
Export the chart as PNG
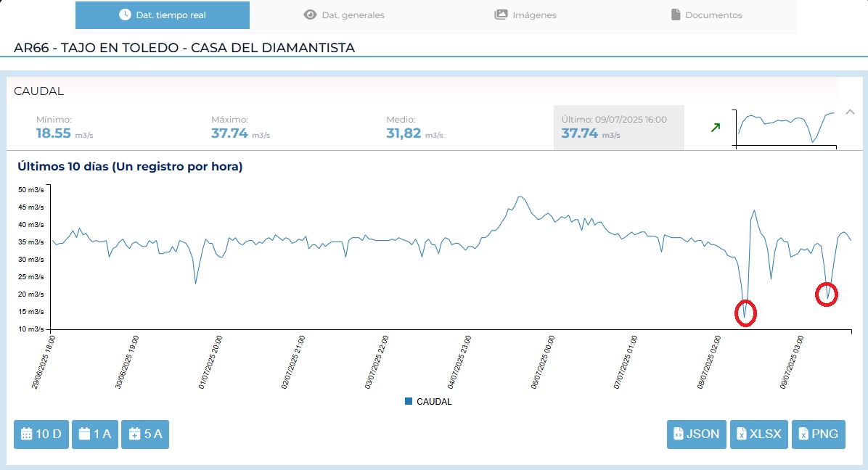click(818, 434)
